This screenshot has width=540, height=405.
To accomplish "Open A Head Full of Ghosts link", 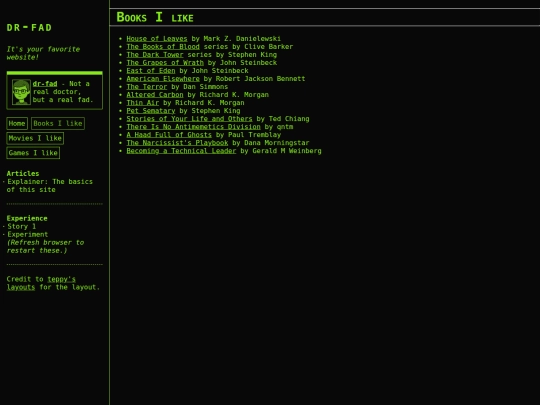I will pos(169,135).
